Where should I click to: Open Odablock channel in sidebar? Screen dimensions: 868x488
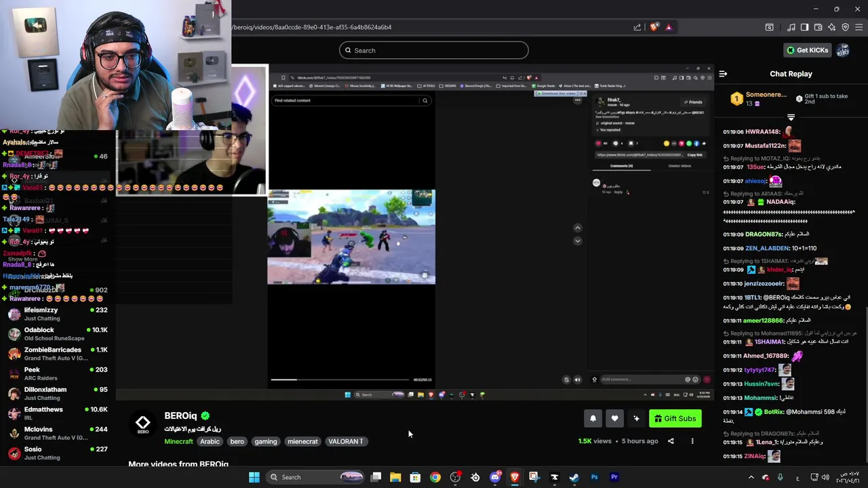[58, 333]
